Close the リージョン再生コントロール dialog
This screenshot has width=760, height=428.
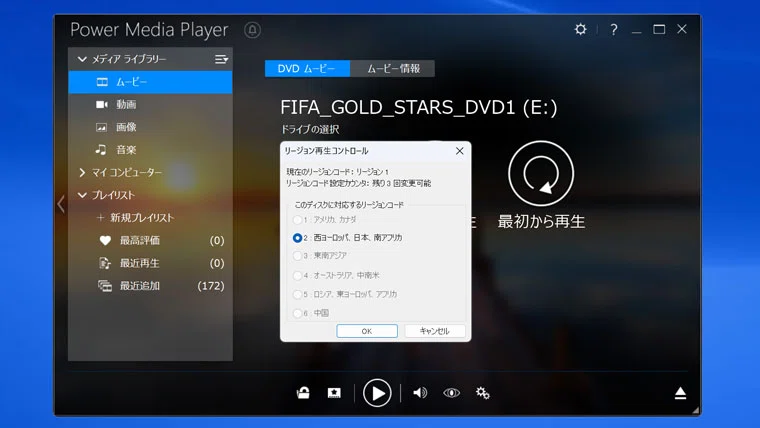pyautogui.click(x=459, y=151)
